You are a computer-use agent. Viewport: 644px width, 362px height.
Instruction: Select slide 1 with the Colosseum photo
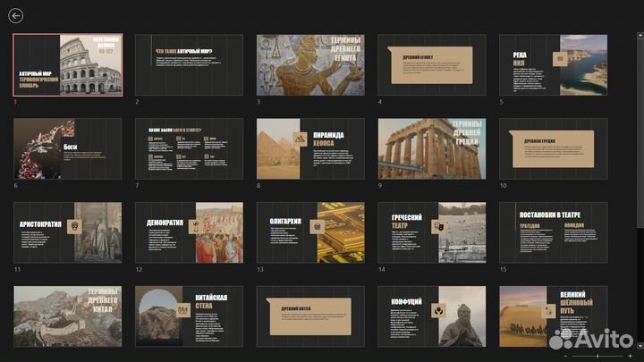click(x=68, y=65)
